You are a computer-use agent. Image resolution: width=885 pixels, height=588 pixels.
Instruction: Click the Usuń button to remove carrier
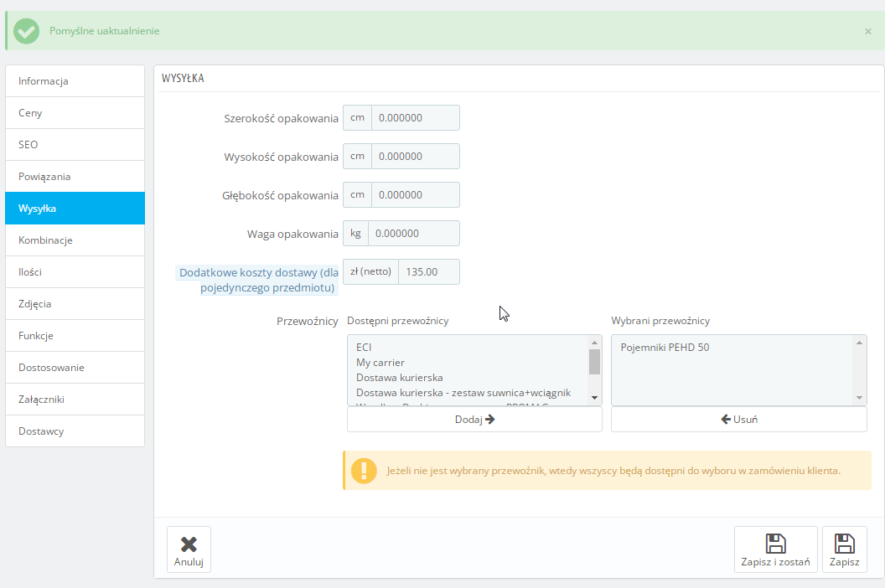739,420
